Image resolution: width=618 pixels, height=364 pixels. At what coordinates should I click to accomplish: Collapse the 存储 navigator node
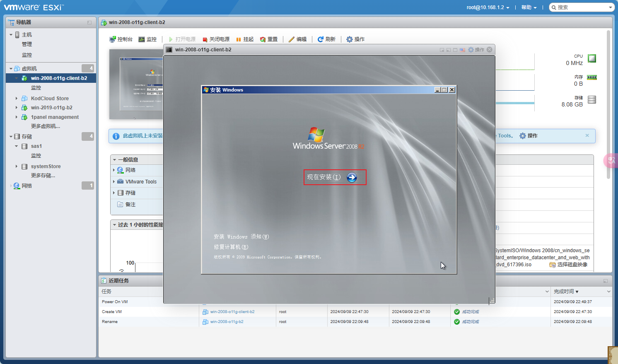point(11,137)
